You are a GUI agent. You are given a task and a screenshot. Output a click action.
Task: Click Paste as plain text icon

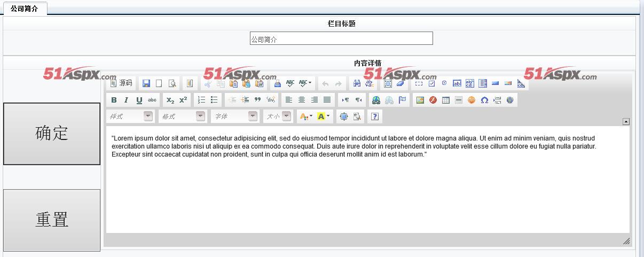coord(246,83)
